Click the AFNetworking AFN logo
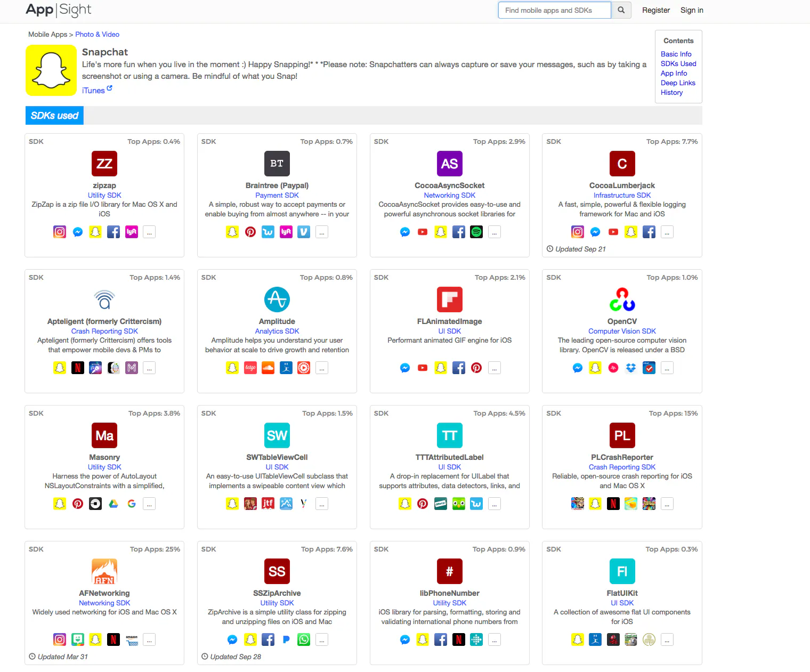 click(x=104, y=571)
